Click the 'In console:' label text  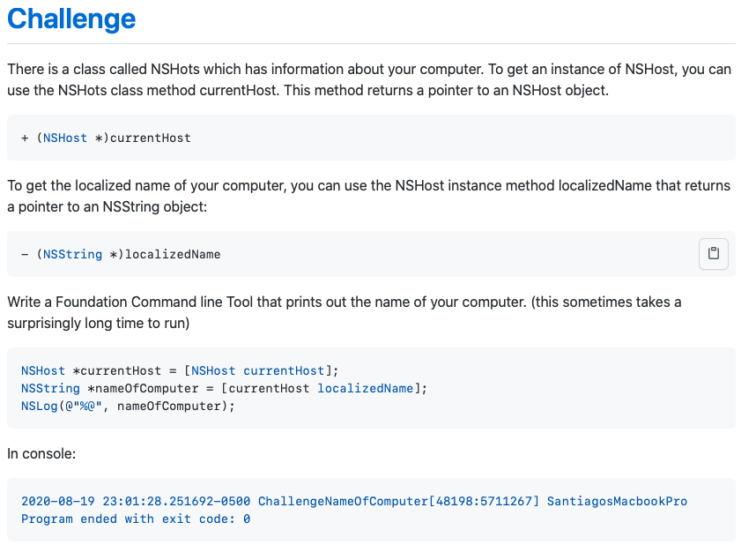[x=41, y=454]
